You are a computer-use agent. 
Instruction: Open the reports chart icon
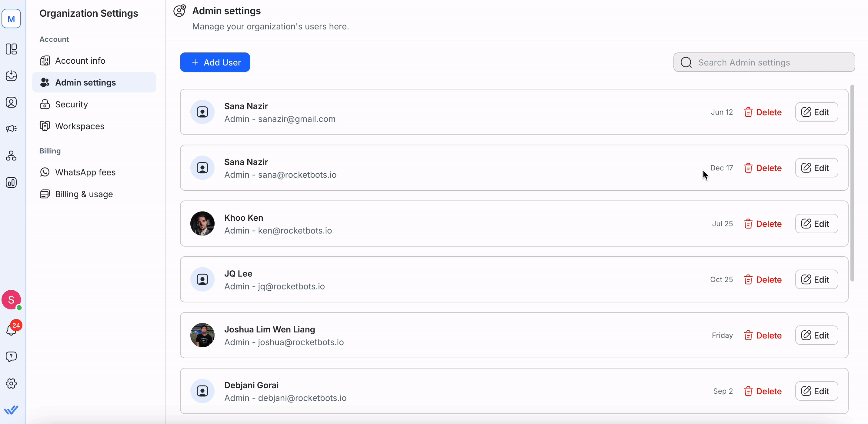coord(11,183)
